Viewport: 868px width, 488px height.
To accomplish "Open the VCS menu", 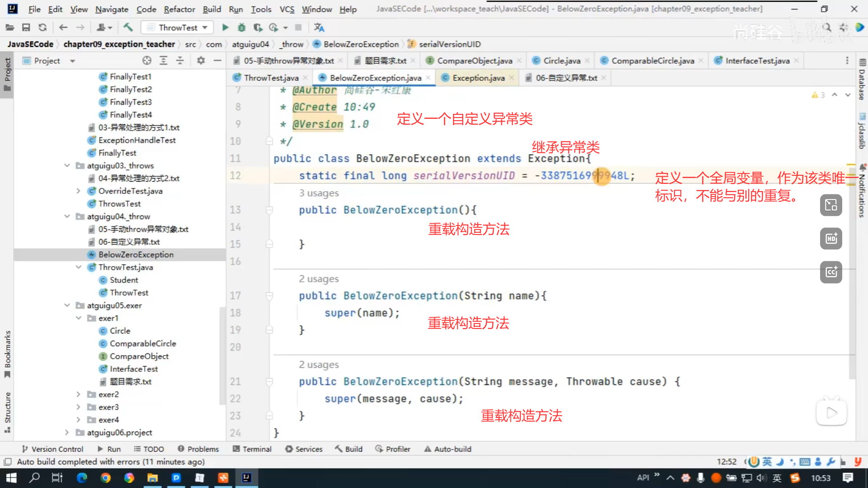I will click(x=287, y=9).
